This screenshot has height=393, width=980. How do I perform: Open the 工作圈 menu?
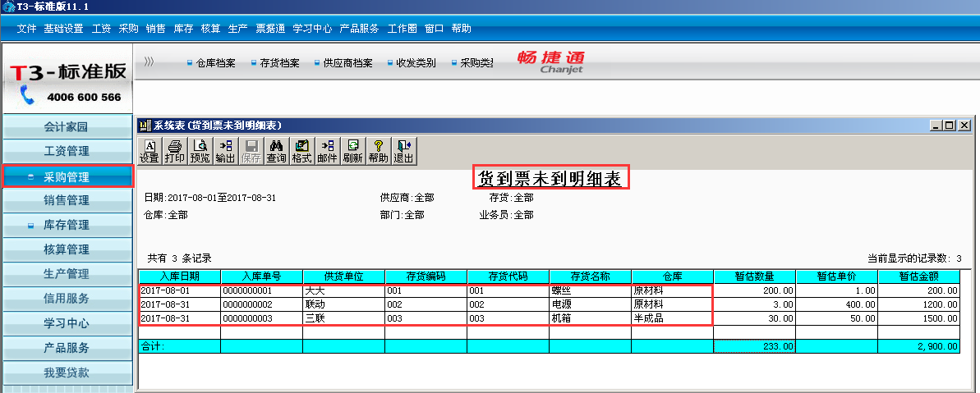[402, 28]
